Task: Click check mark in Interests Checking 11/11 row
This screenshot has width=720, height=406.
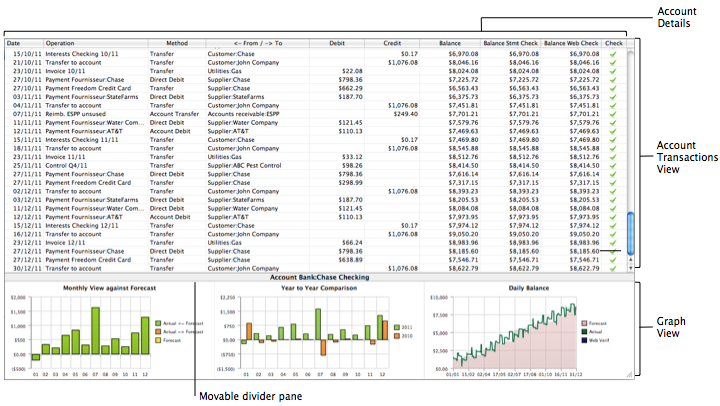Action: (x=613, y=140)
